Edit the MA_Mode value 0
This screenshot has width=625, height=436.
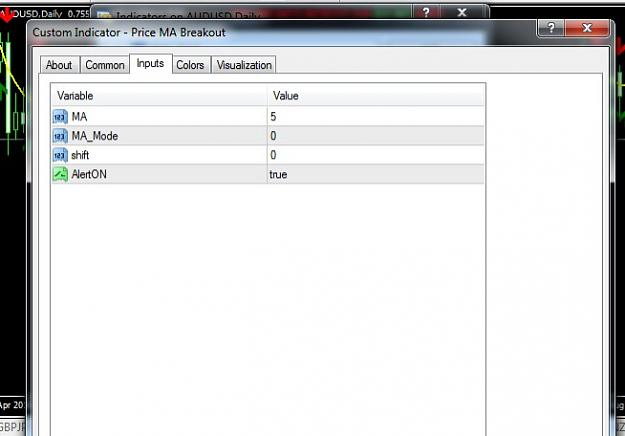(376, 136)
